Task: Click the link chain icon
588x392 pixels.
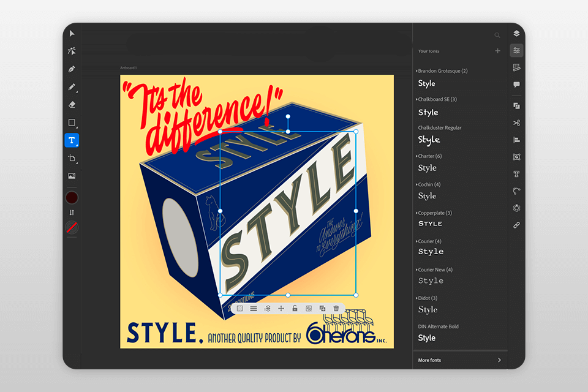Action: [516, 225]
